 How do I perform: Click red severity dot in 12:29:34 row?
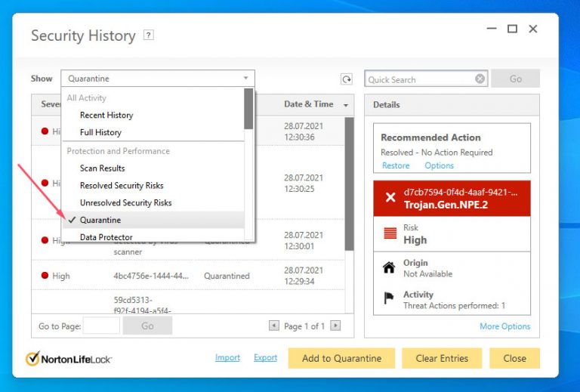coord(45,276)
